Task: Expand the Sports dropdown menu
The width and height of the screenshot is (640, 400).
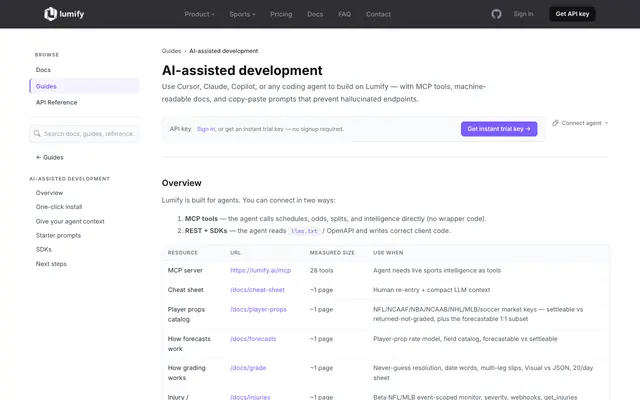Action: pos(242,14)
